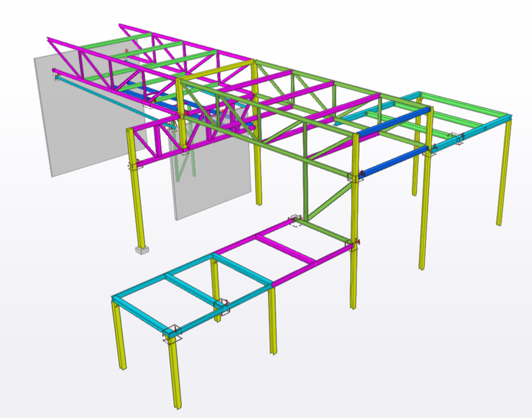Select the yellow-olive top beam joining truss columns

tap(217, 71)
